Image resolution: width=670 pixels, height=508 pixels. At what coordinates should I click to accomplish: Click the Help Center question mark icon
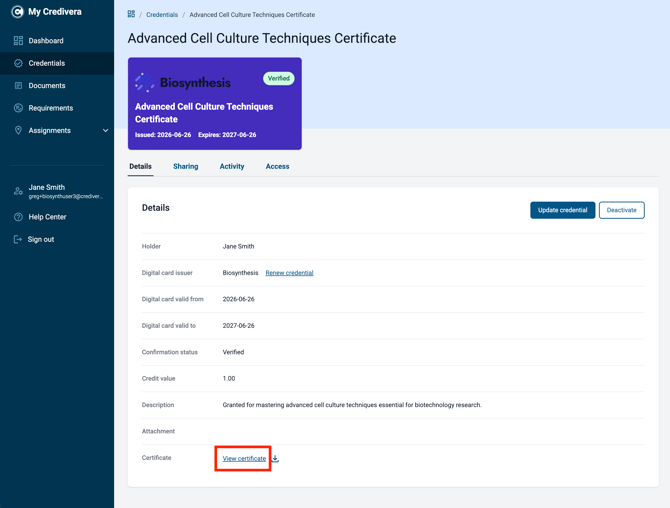point(18,217)
